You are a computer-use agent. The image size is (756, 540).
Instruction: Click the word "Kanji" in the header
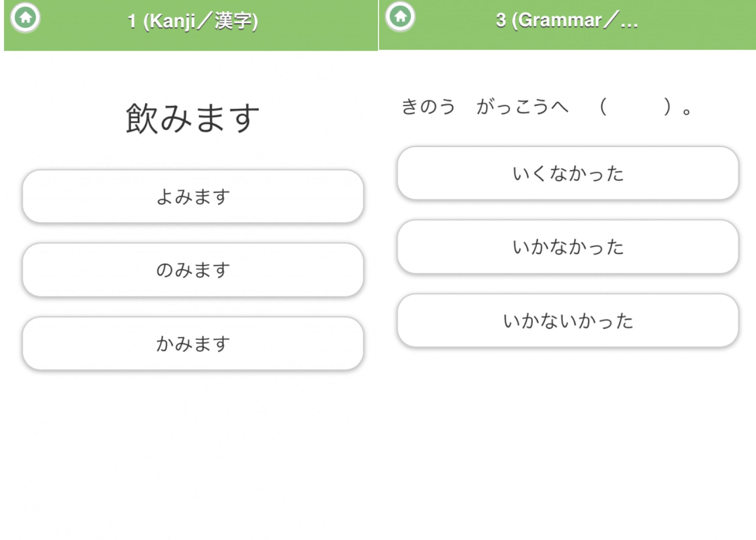click(x=169, y=21)
